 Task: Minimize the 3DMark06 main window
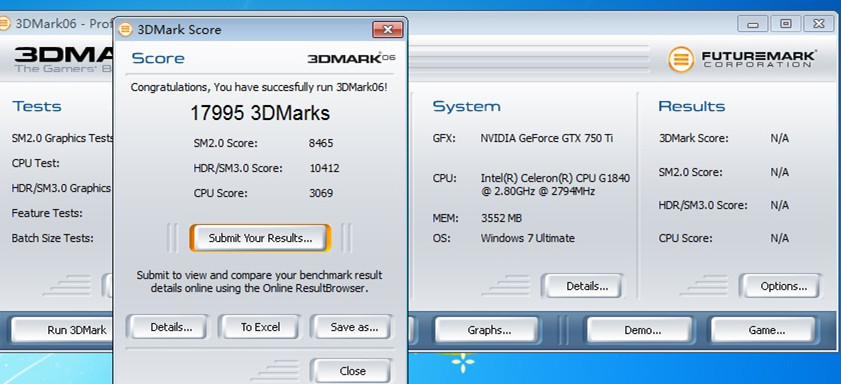tap(753, 24)
